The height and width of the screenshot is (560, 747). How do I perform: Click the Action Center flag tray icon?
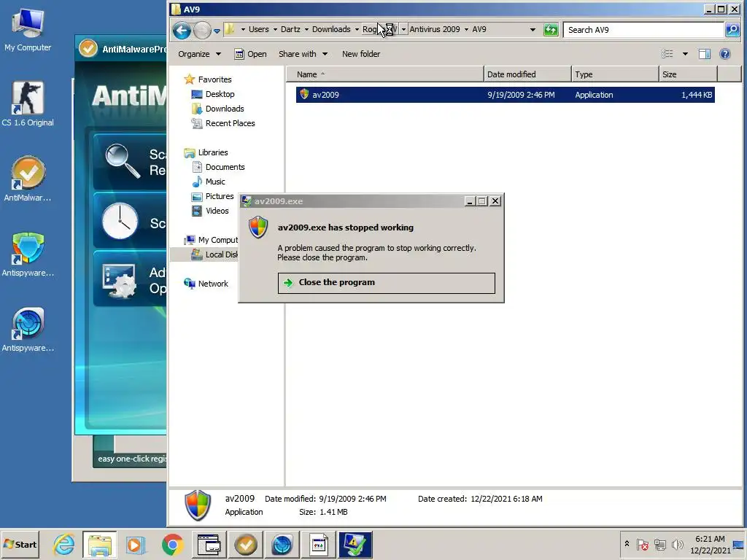[642, 544]
